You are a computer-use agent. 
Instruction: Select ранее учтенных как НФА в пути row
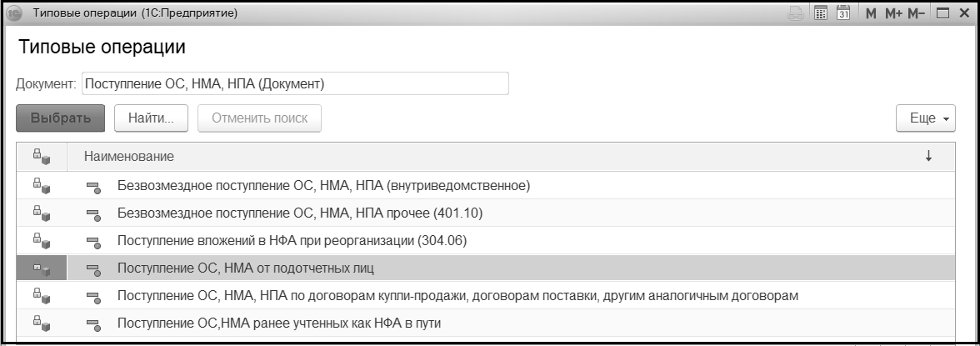pyautogui.click(x=279, y=323)
